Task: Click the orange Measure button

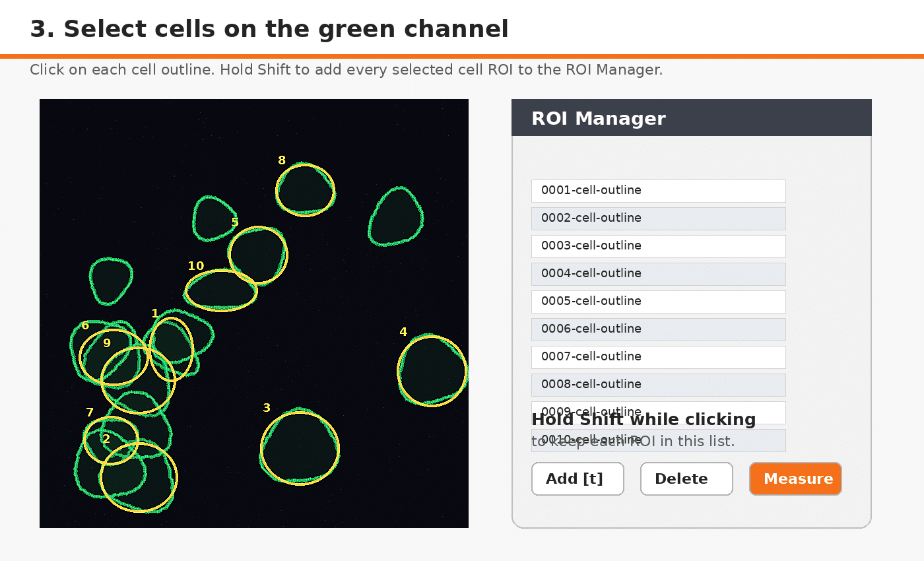Action: 795,478
